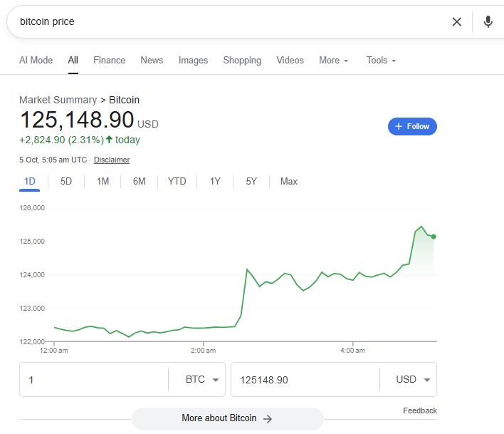Open the Images tab

tap(193, 60)
